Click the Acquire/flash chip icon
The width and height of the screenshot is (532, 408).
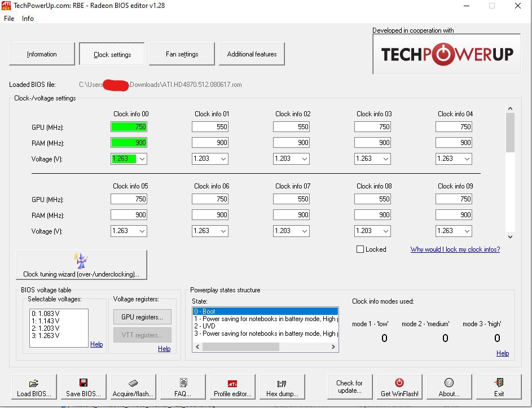click(133, 383)
